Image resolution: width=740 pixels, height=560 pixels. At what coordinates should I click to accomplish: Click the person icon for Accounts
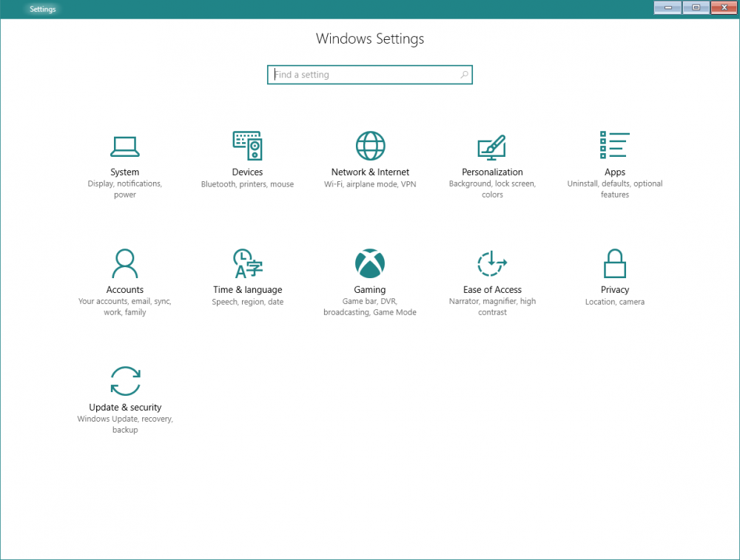click(x=125, y=263)
